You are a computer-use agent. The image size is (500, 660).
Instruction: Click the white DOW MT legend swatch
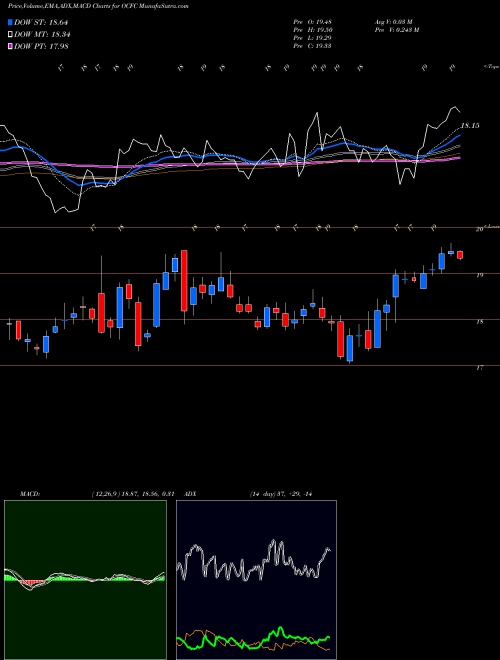coord(10,34)
